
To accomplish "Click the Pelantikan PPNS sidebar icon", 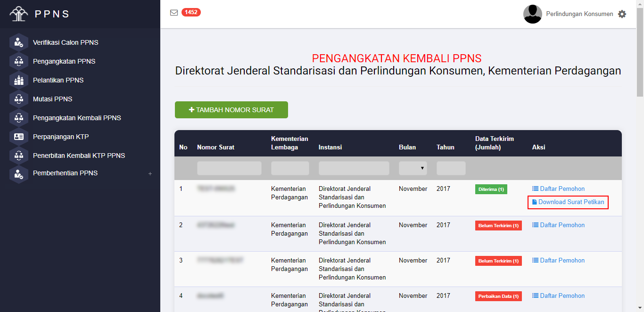I will click(x=19, y=80).
